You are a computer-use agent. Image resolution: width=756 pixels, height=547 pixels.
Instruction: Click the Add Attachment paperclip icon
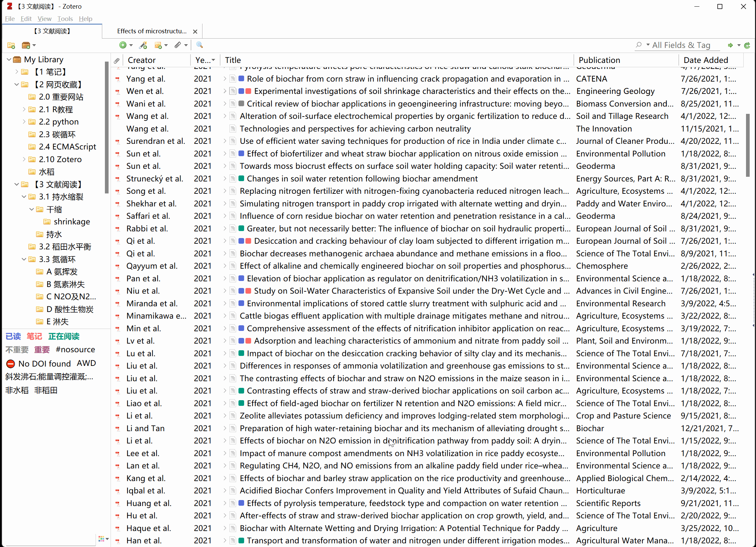tap(178, 45)
